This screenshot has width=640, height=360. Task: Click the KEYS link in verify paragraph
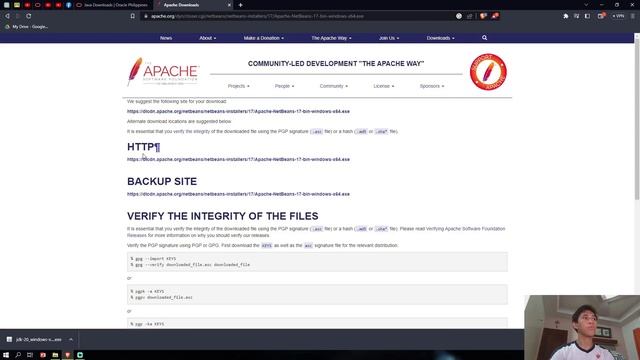point(267,246)
